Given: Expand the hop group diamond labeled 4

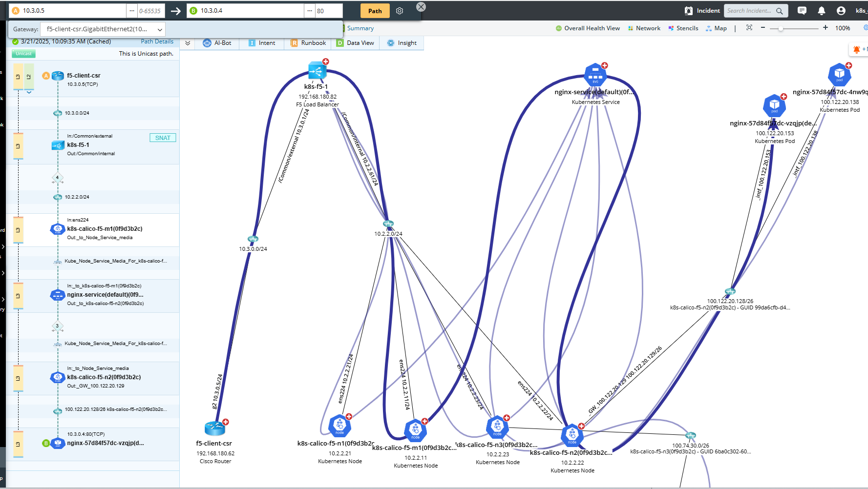Looking at the screenshot, I should tap(58, 178).
